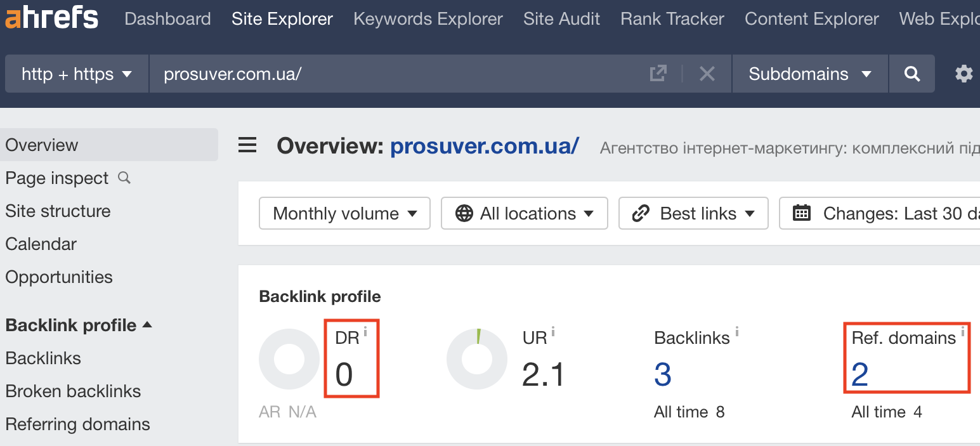Open the Best links filter dropdown
Screen dimensions: 980x446
(693, 214)
